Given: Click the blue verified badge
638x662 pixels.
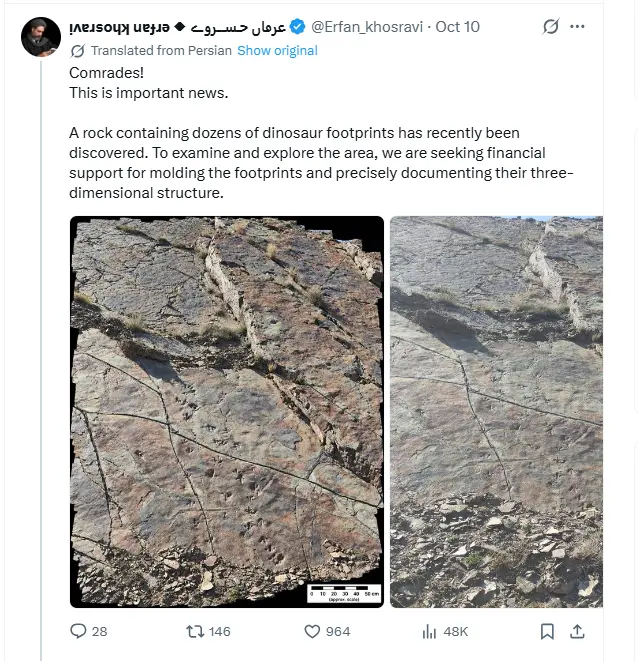Looking at the screenshot, I should coord(298,27).
